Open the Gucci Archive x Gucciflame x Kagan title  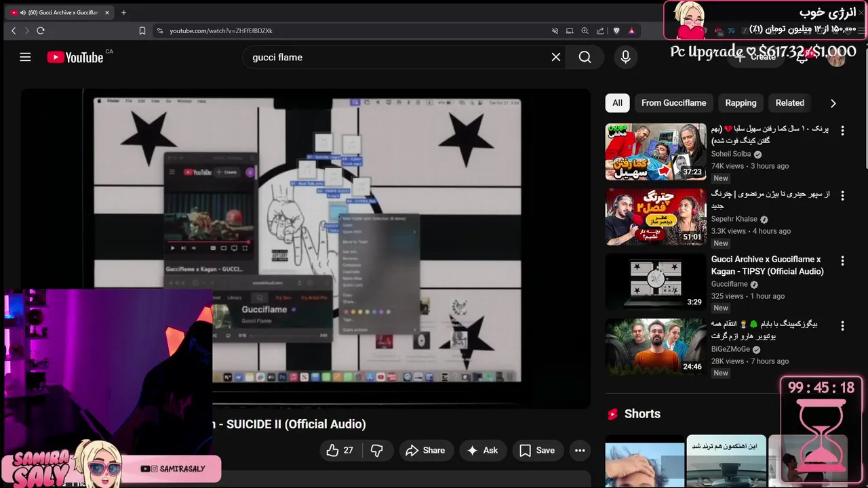pos(768,265)
